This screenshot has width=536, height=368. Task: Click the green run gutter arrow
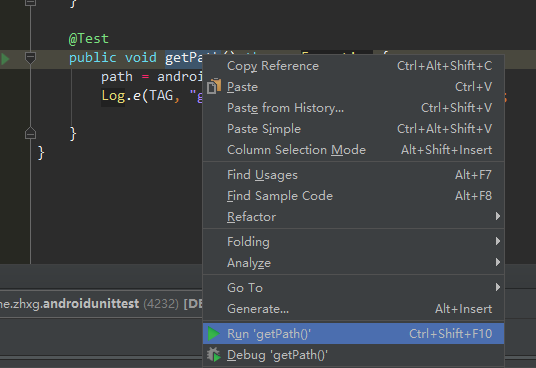[5, 59]
